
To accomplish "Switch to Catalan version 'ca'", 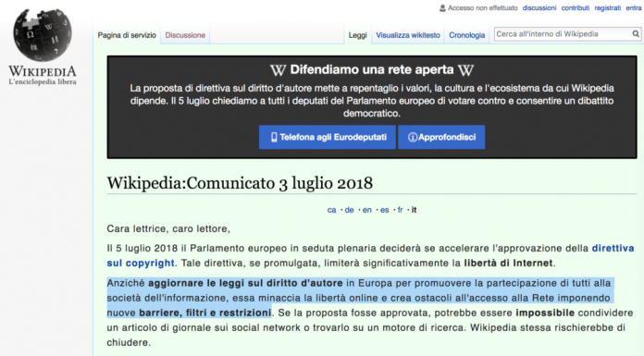I will click(331, 210).
